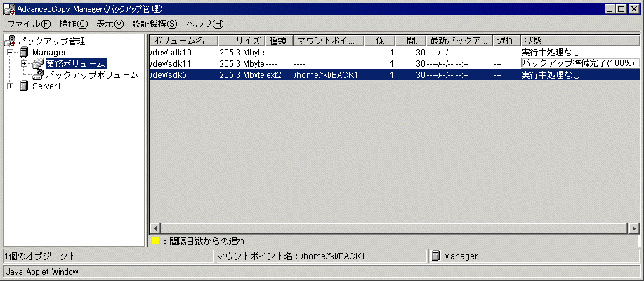Select バックアップボリューム label in tree
Viewport: 644px width, 281px height.
[92, 74]
